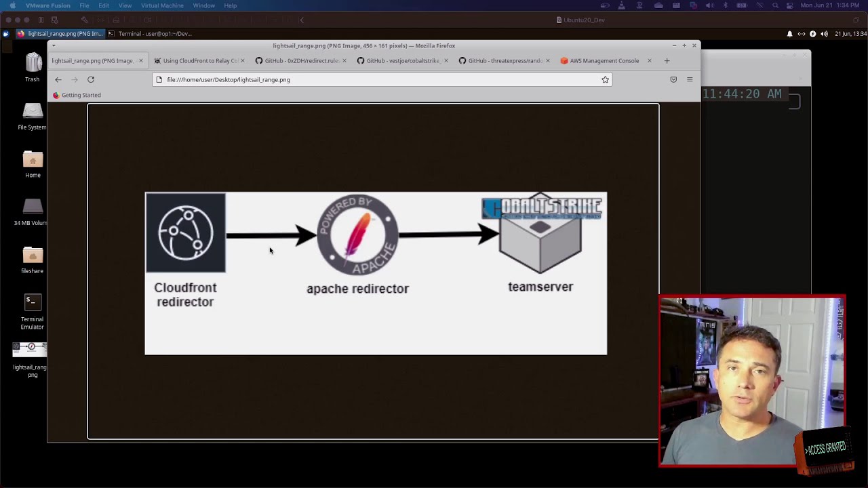Open Xfce network connection icon

(x=801, y=34)
